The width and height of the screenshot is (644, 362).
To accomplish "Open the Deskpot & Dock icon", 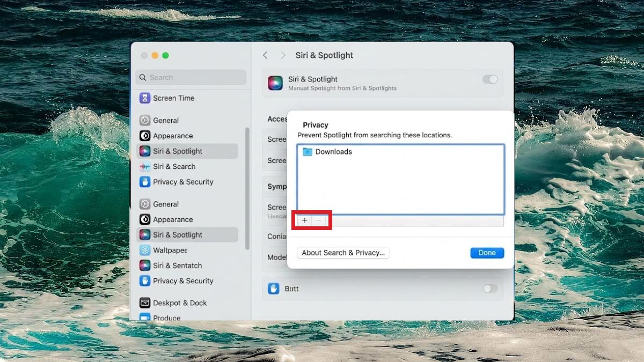I will [x=145, y=303].
